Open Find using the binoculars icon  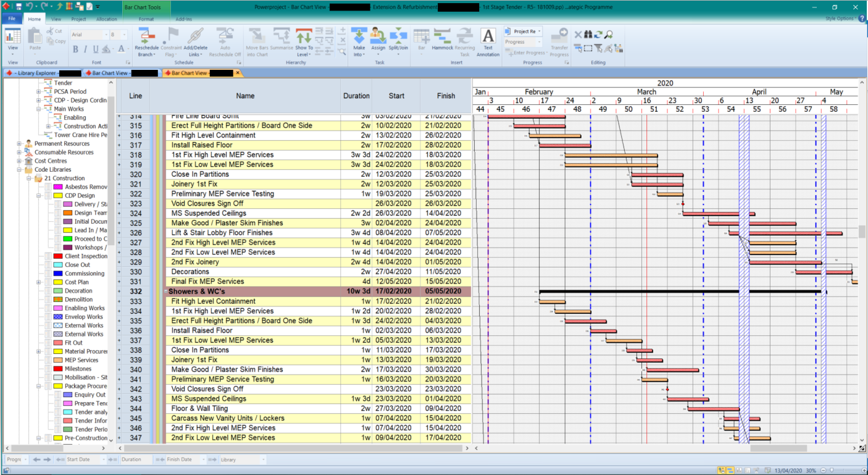click(x=587, y=35)
